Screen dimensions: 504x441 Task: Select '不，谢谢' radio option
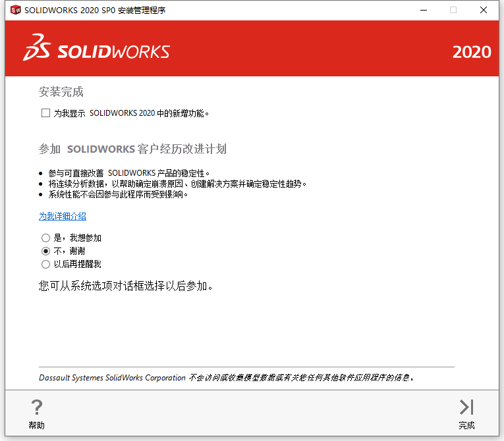click(45, 251)
